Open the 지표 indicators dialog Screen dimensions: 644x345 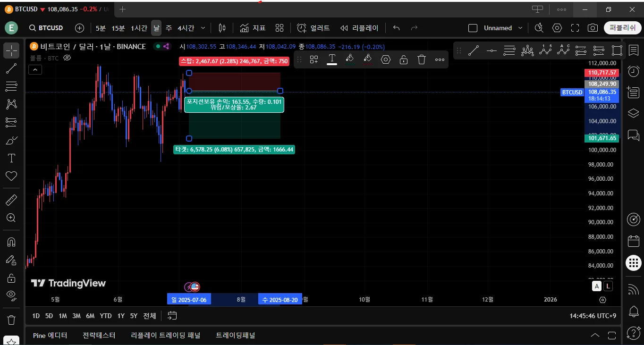pos(253,28)
